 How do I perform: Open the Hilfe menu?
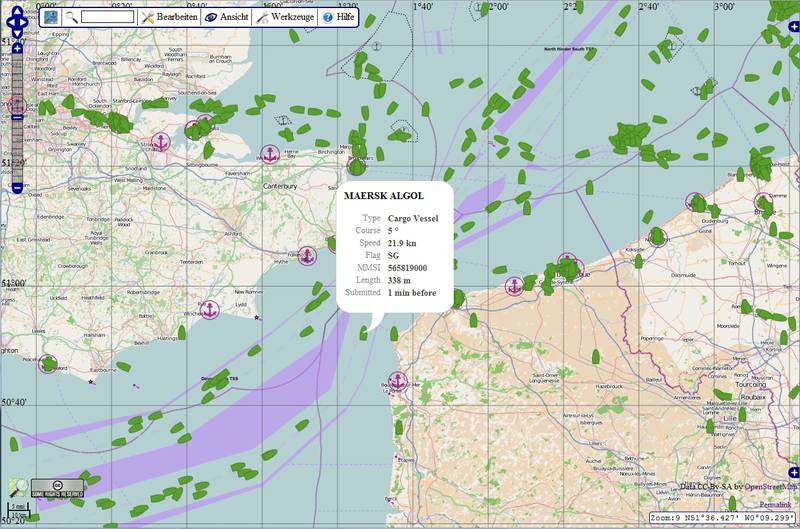click(x=338, y=17)
